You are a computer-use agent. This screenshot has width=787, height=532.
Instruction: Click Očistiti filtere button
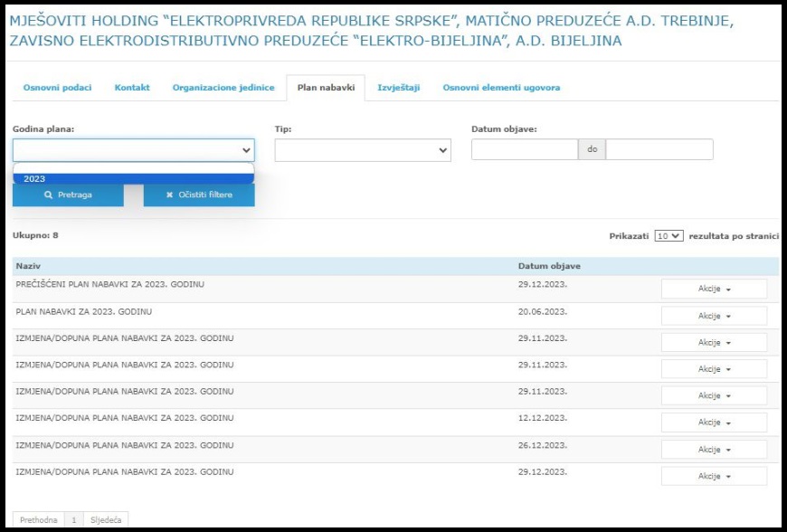(199, 195)
